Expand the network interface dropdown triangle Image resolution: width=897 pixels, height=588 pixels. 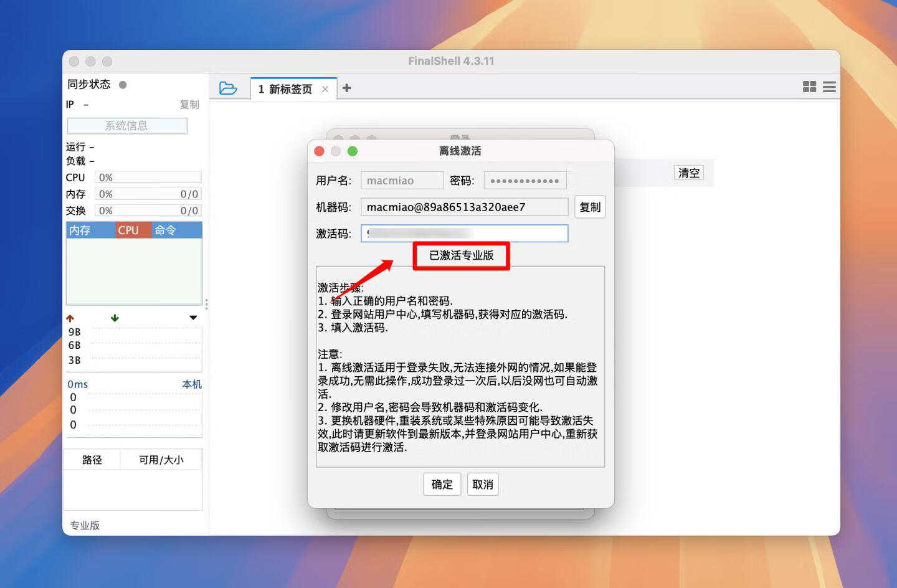click(x=193, y=318)
